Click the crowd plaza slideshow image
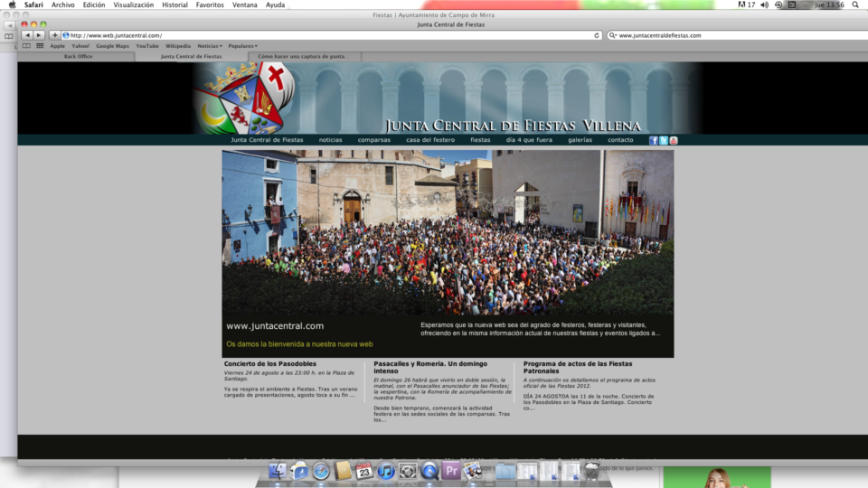The width and height of the screenshot is (868, 488). click(x=448, y=232)
